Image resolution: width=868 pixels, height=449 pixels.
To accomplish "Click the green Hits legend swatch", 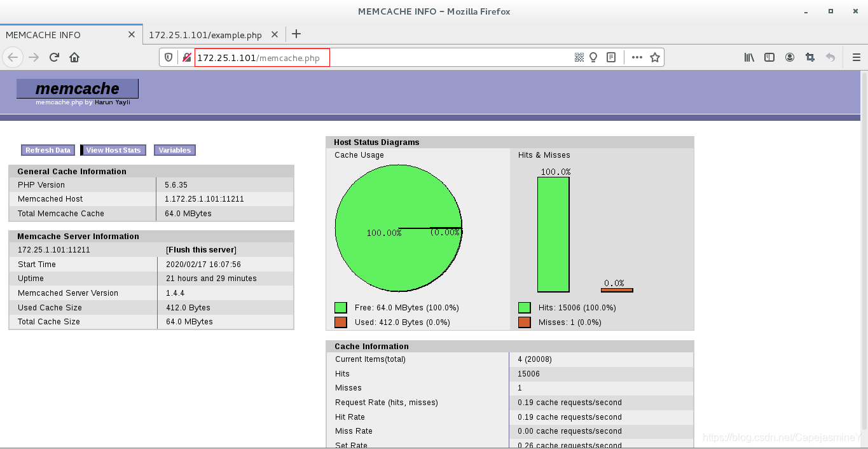I will pos(525,308).
